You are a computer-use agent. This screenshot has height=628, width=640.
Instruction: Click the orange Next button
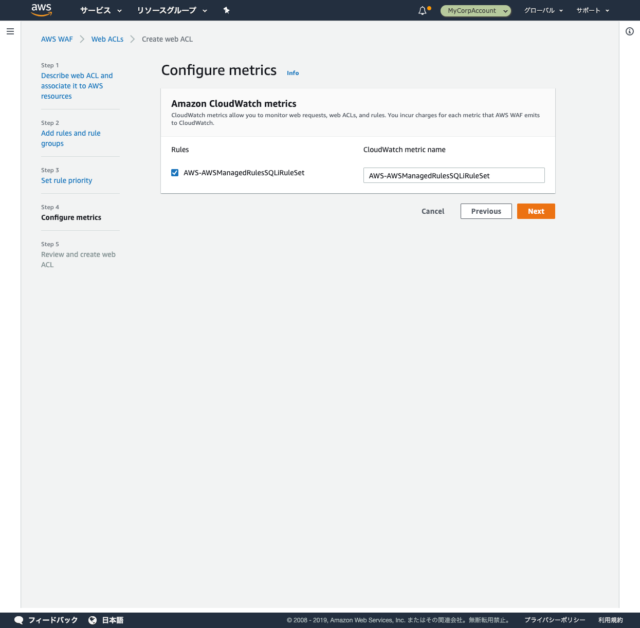[536, 211]
